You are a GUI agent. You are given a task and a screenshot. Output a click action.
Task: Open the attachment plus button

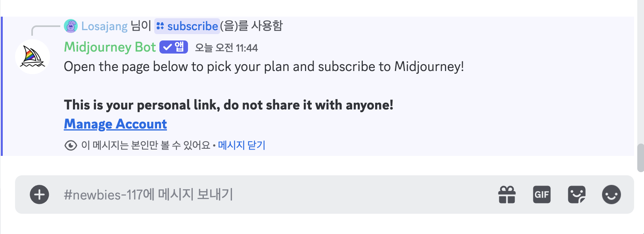[39, 195]
